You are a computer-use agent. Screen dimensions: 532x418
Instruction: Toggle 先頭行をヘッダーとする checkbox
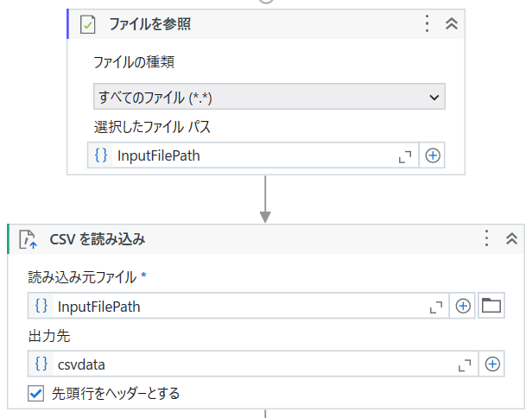click(x=35, y=394)
